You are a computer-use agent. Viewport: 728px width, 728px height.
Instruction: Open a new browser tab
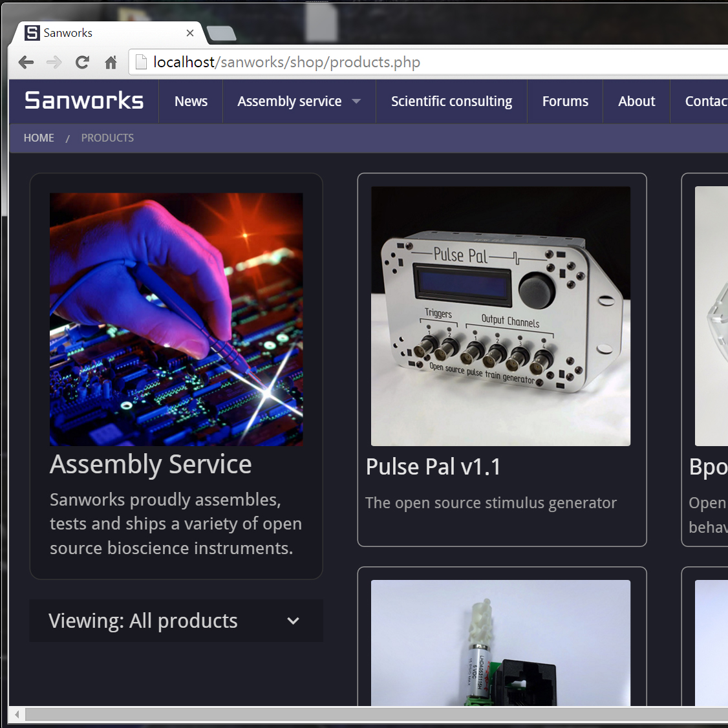(x=222, y=34)
